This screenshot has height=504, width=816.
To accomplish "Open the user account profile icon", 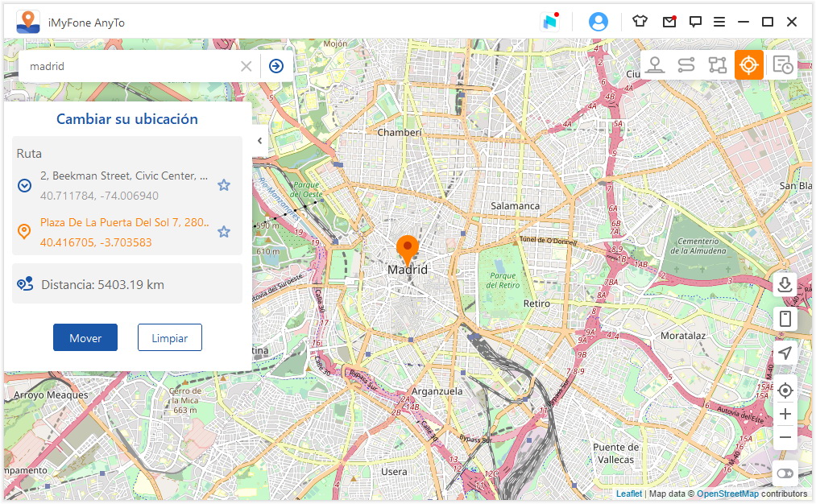I will point(599,22).
